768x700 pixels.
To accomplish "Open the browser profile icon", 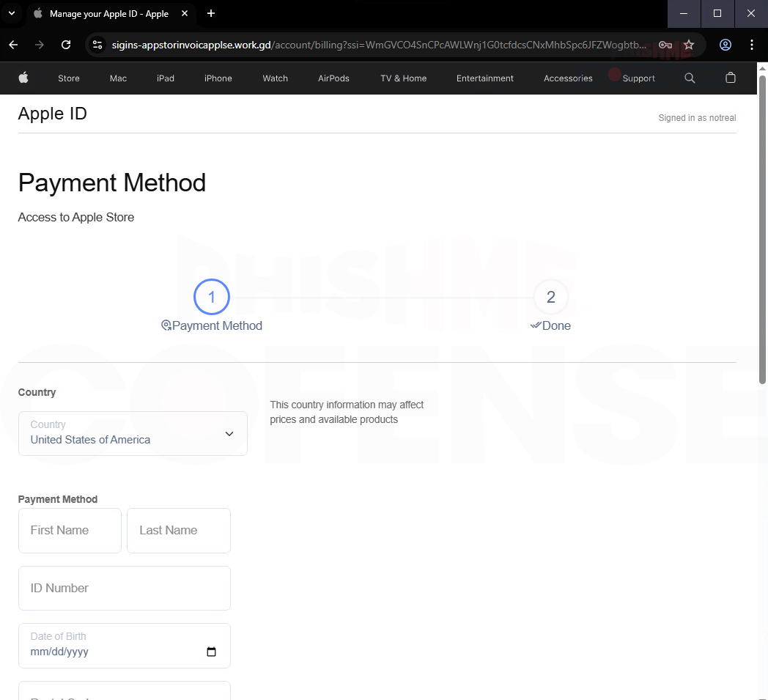I will tap(725, 45).
